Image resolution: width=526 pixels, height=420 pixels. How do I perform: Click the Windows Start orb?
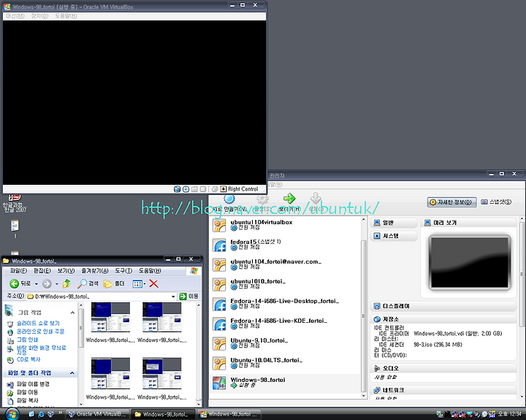12,414
